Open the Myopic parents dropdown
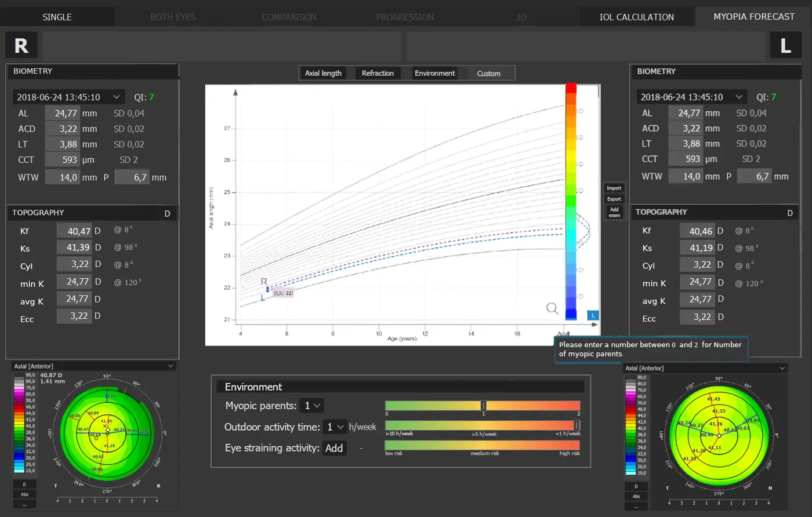812x517 pixels. [312, 406]
